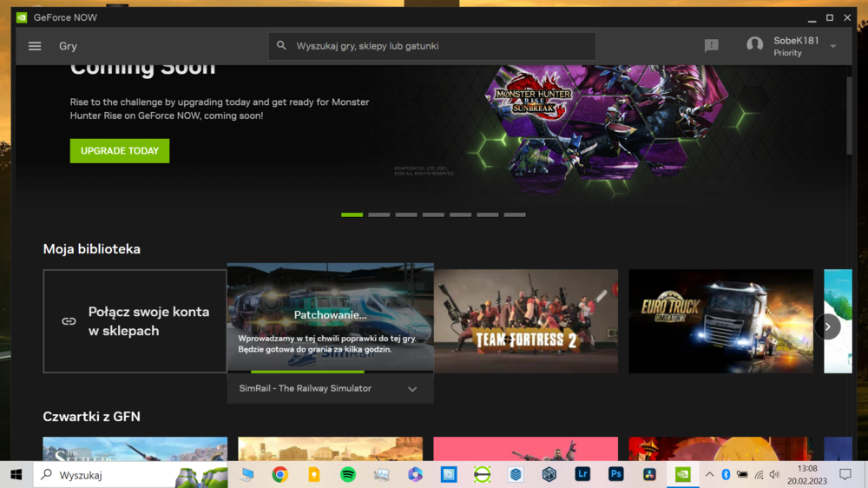868x488 pixels.
Task: Click the link chain icon for store accounts
Action: click(x=69, y=321)
